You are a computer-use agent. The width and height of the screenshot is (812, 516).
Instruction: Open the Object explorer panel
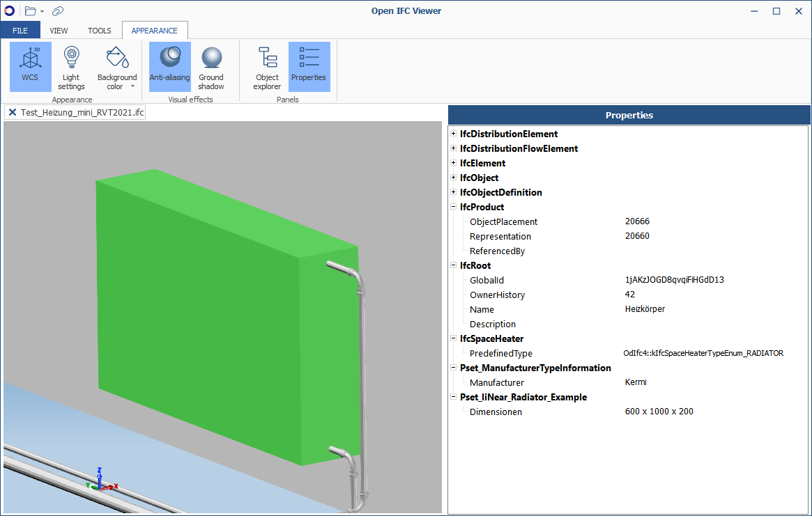coord(267,66)
